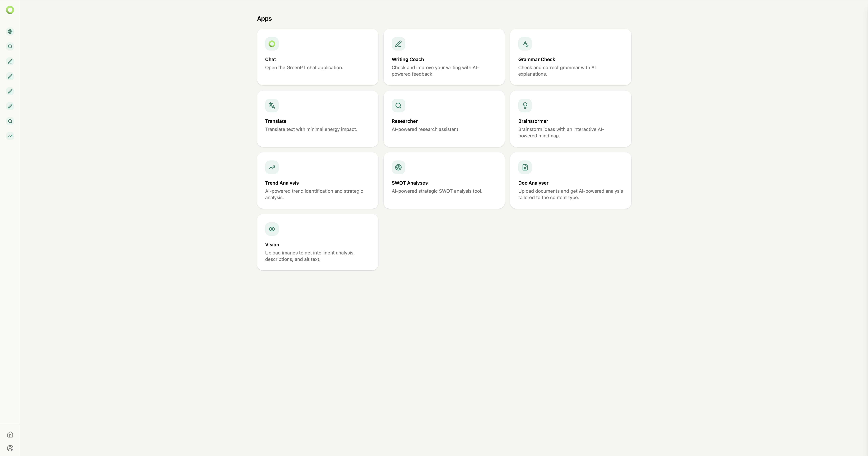Screen dimensions: 868x456
Task: Click the Brainstormer lightbulb icon
Action: click(525, 106)
